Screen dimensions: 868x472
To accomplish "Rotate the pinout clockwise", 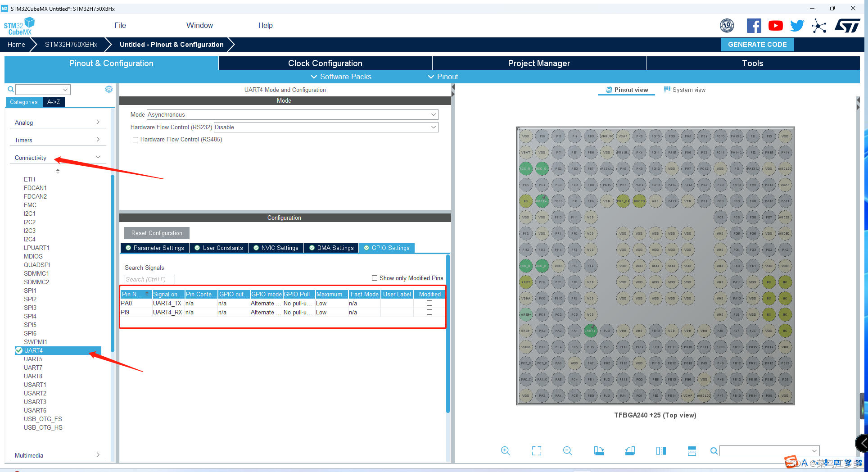I will [599, 451].
